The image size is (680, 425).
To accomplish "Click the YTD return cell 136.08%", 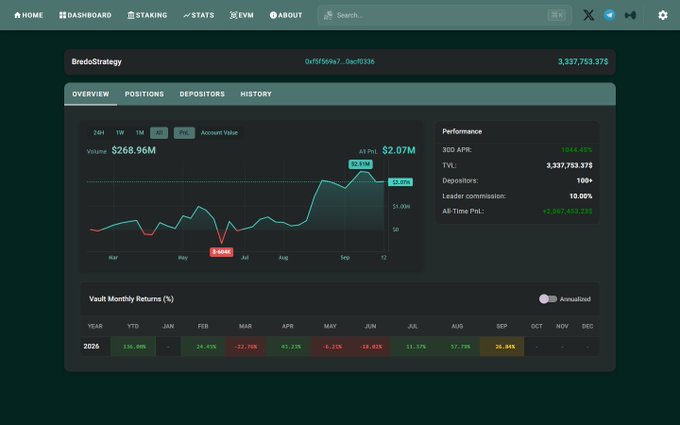I will pyautogui.click(x=134, y=347).
